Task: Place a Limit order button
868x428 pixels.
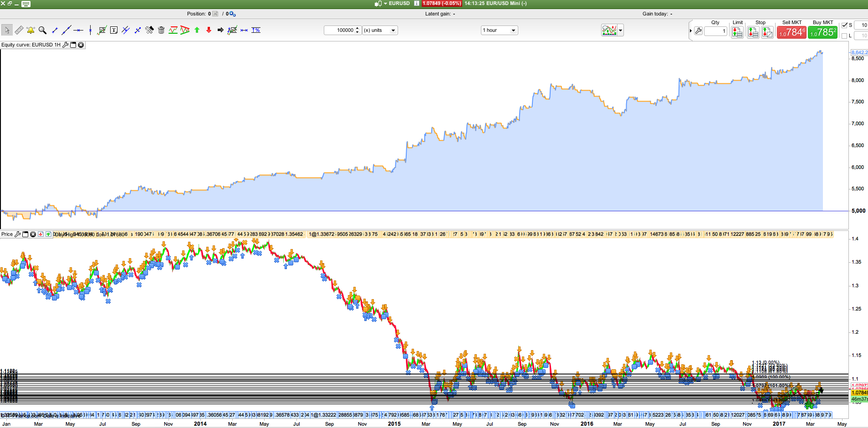Action: pyautogui.click(x=737, y=32)
